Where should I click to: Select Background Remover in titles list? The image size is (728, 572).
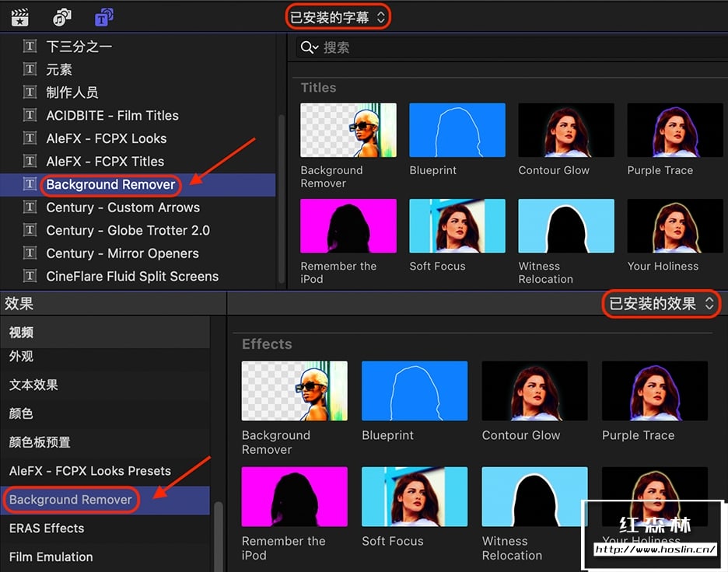pyautogui.click(x=110, y=185)
